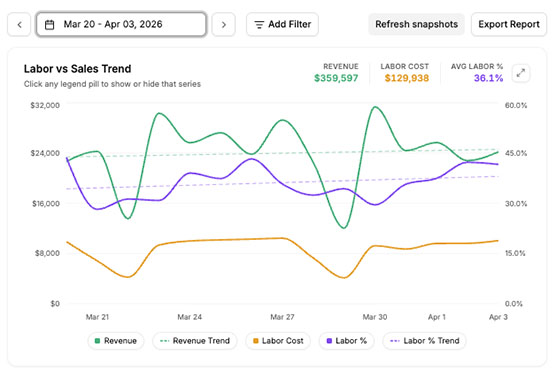Image resolution: width=556 pixels, height=378 pixels.
Task: Click the 30.0% right axis label
Action: point(516,204)
